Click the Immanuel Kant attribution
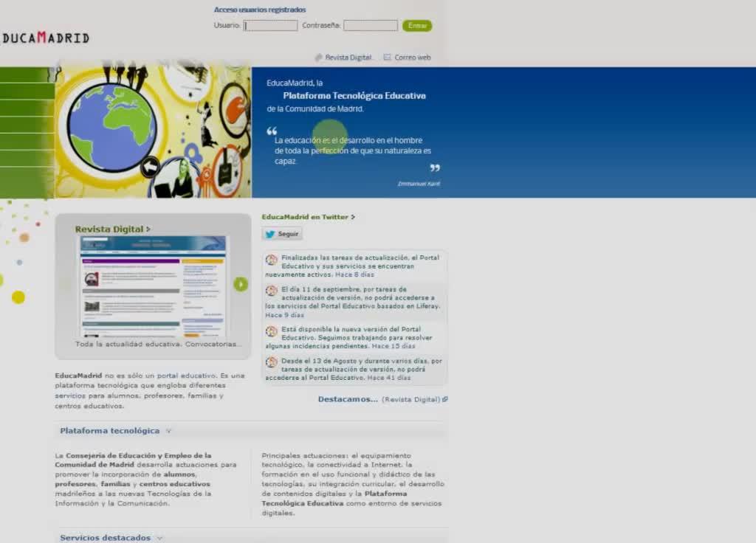The width and height of the screenshot is (756, 543). 419,184
